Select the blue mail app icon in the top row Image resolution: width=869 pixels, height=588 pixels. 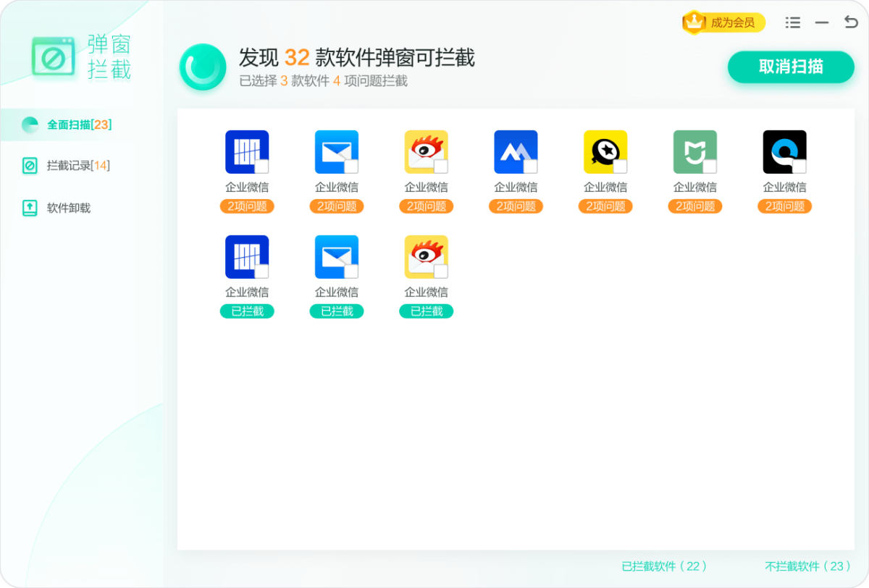pos(336,151)
